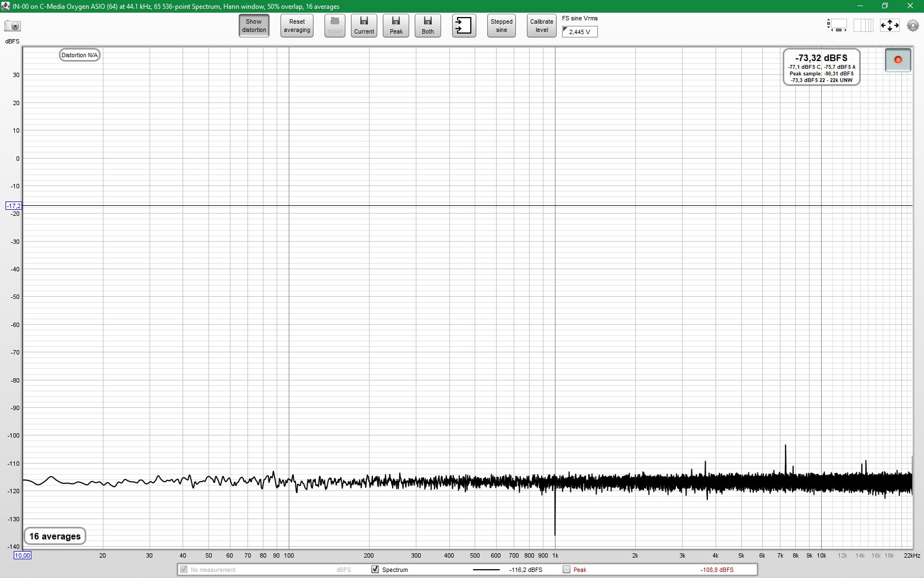
Task: Click the -140 level axis label
Action: 13,547
